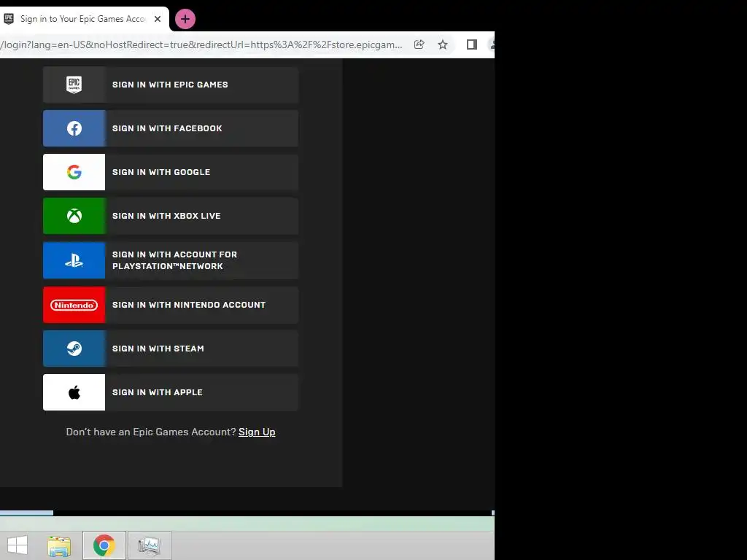
Task: Sign in with account for PlayStation Network
Action: [171, 260]
